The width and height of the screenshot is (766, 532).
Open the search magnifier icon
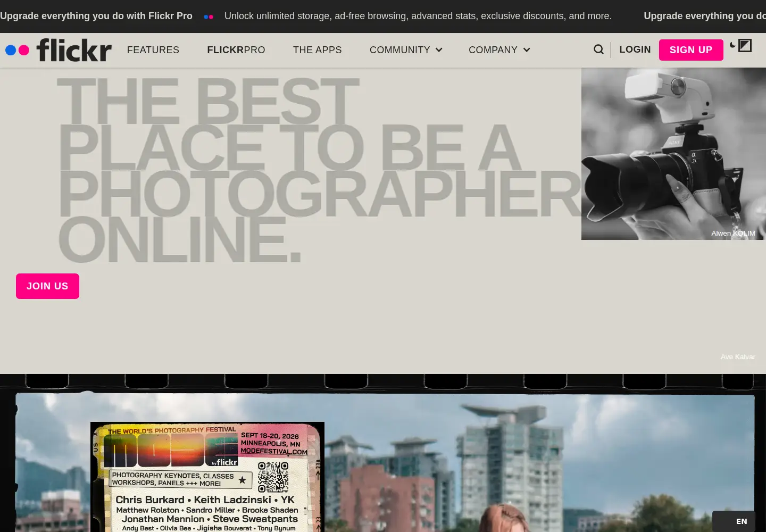click(x=598, y=49)
